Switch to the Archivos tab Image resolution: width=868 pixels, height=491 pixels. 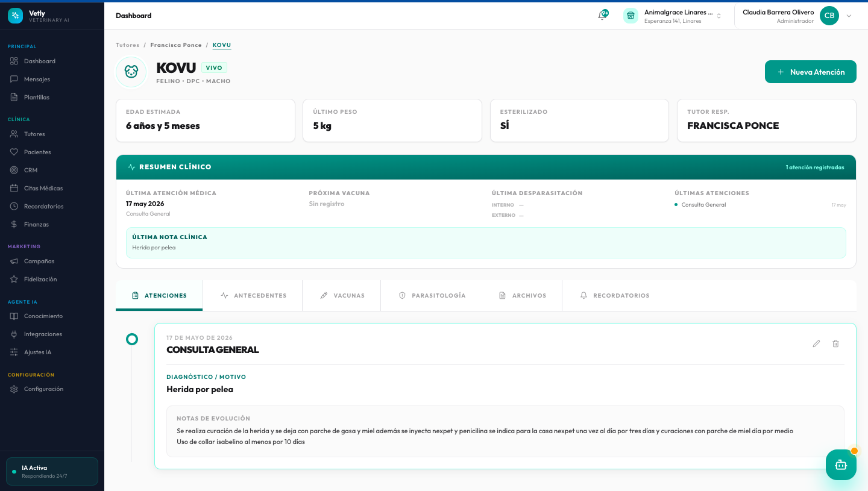click(522, 295)
